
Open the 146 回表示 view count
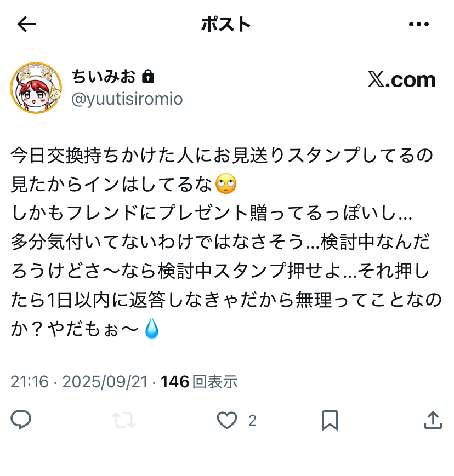199,382
